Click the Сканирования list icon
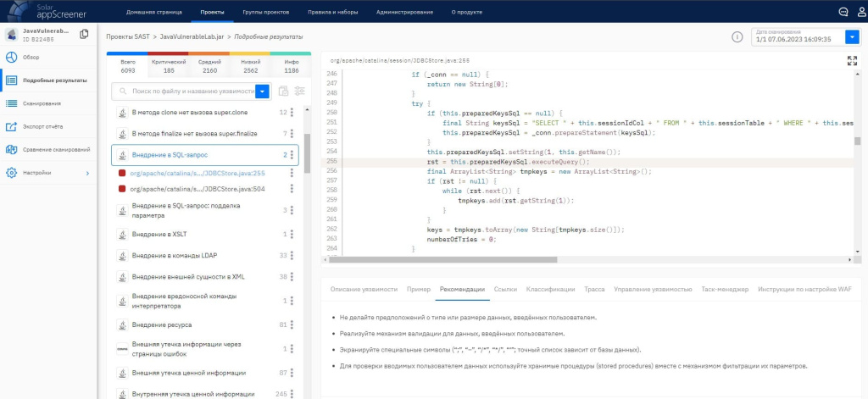 tap(11, 103)
